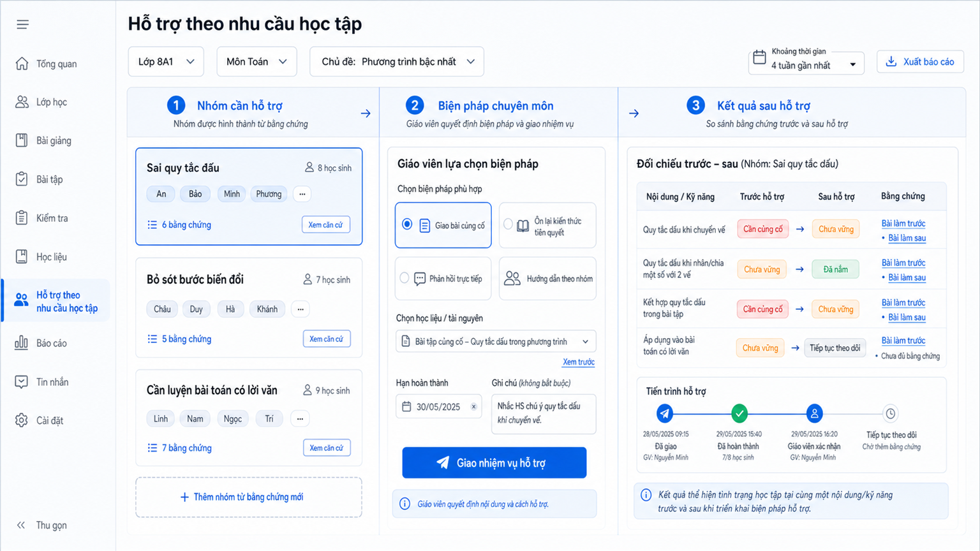Click the group icon of Hướng dẫn theo nhóm
The height and width of the screenshot is (551, 980).
coord(512,278)
